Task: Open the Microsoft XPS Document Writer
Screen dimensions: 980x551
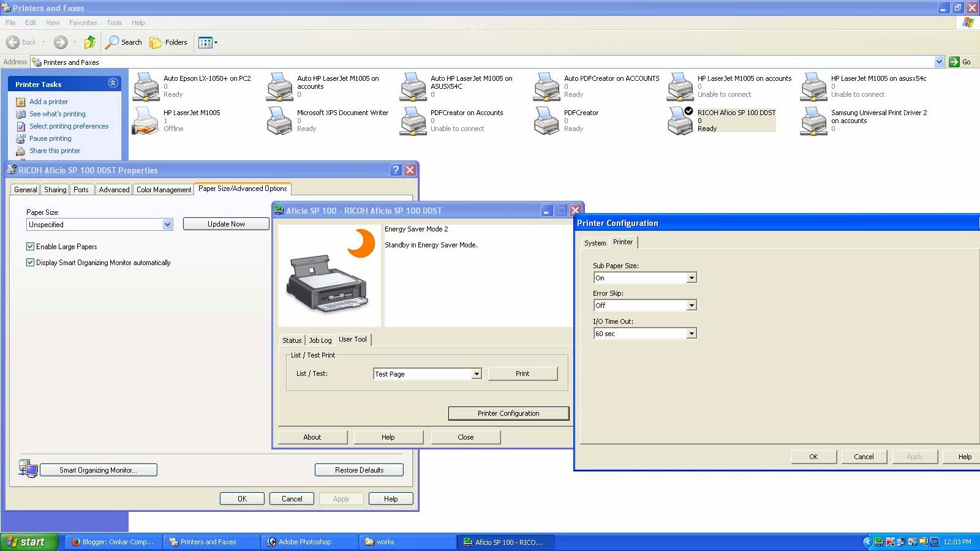Action: 279,121
